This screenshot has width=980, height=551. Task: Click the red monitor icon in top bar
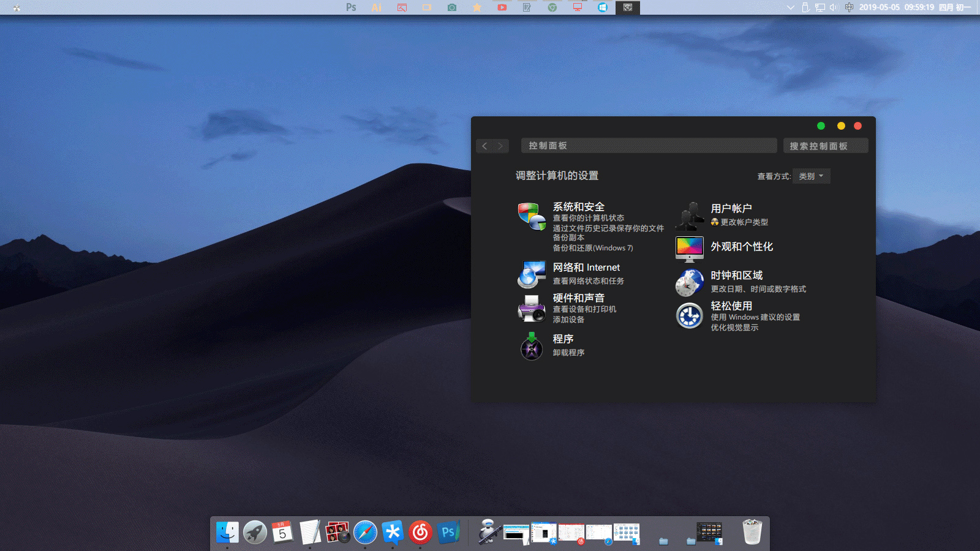(x=578, y=7)
